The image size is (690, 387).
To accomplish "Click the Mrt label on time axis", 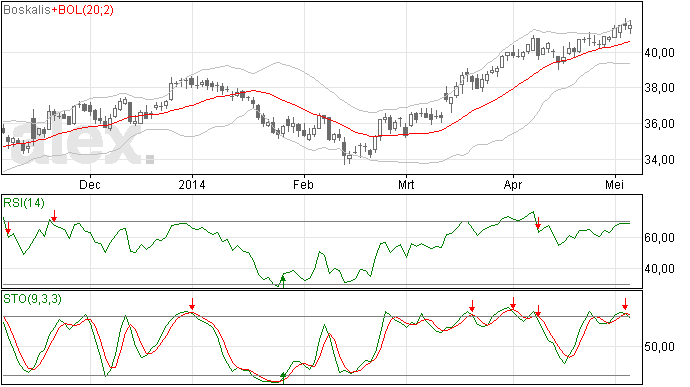I will coord(406,184).
